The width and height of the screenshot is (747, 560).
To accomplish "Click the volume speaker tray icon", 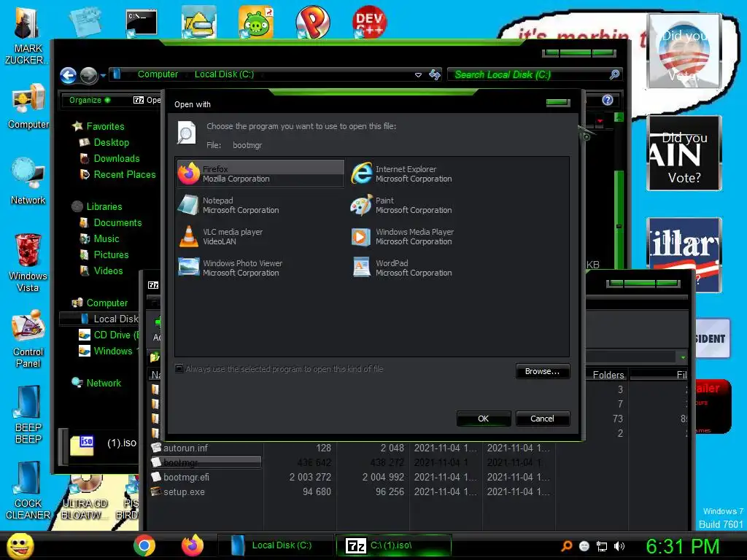I will pos(619,546).
